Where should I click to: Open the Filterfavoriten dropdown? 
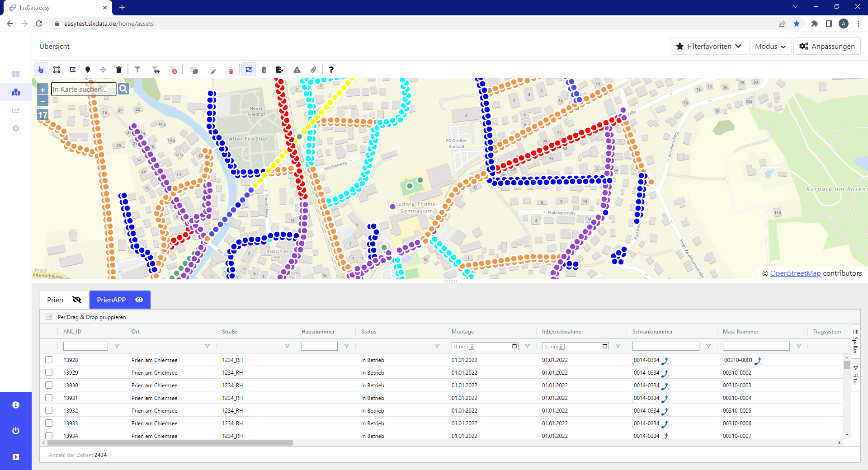tap(708, 46)
